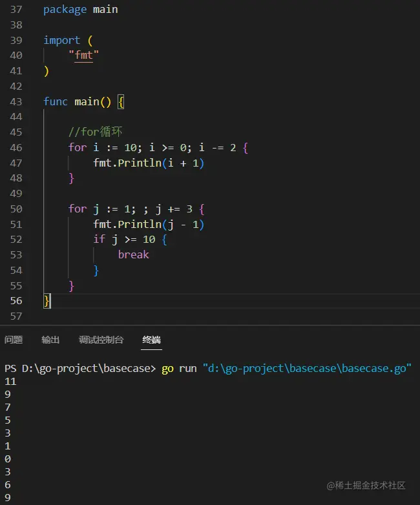420x505 pixels.
Task: Click the "for j := 1; ; j += 3" loop line
Action: coord(136,209)
